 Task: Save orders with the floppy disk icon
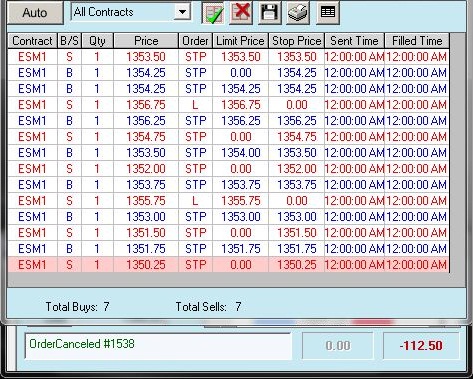coord(269,13)
